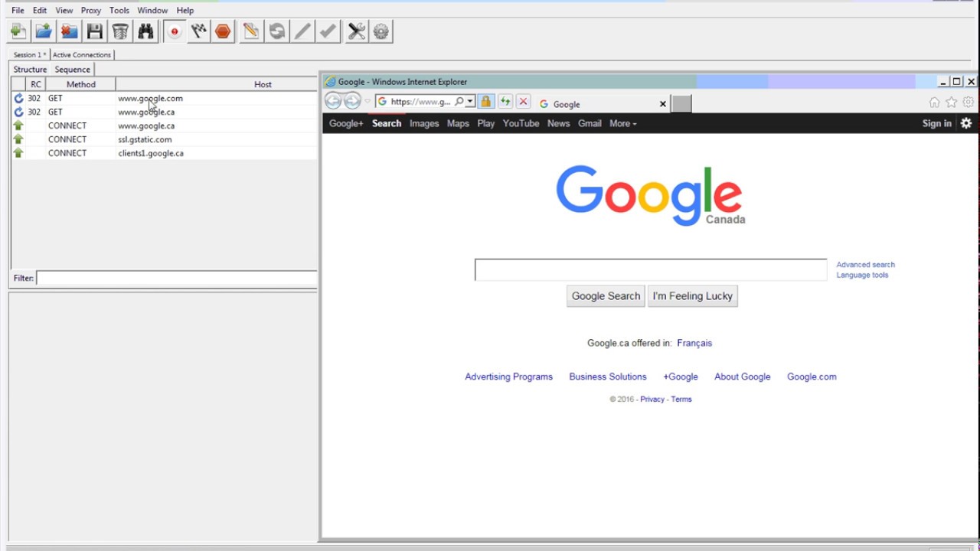This screenshot has width=980, height=551.
Task: Click Images in the Google bar
Action: pyautogui.click(x=424, y=123)
